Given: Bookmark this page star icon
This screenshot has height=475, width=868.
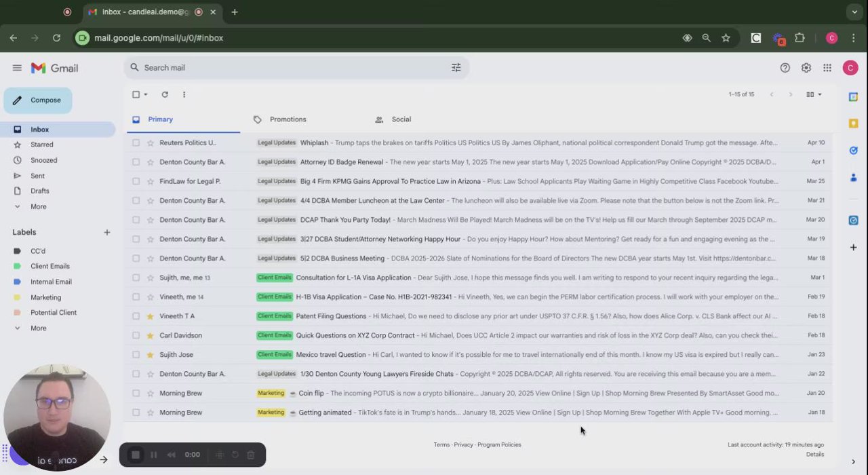Looking at the screenshot, I should coord(726,38).
